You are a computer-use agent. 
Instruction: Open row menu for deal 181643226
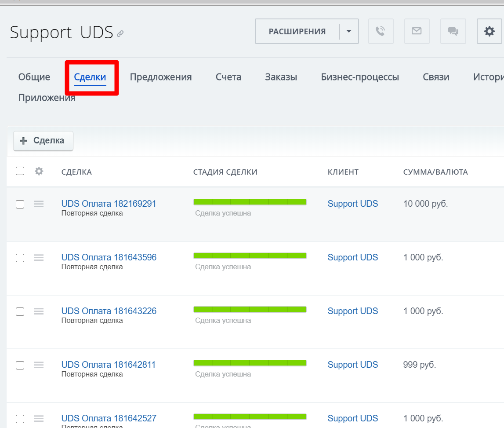tap(39, 311)
